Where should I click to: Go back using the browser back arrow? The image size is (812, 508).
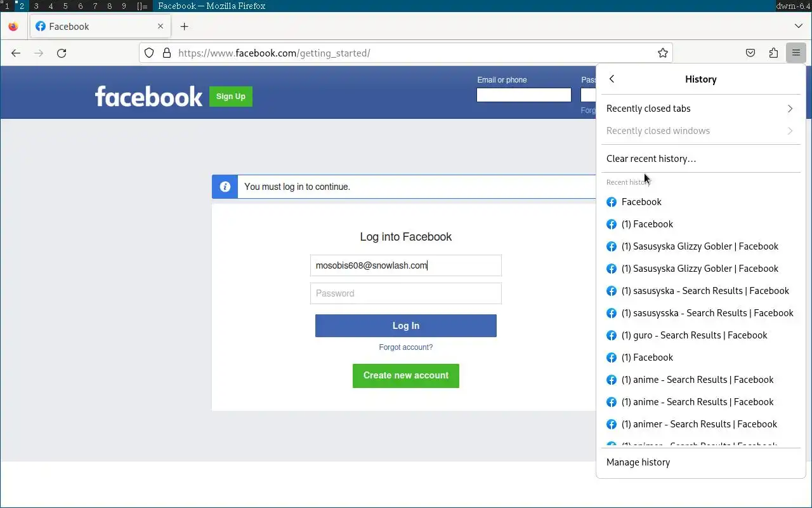[x=16, y=53]
